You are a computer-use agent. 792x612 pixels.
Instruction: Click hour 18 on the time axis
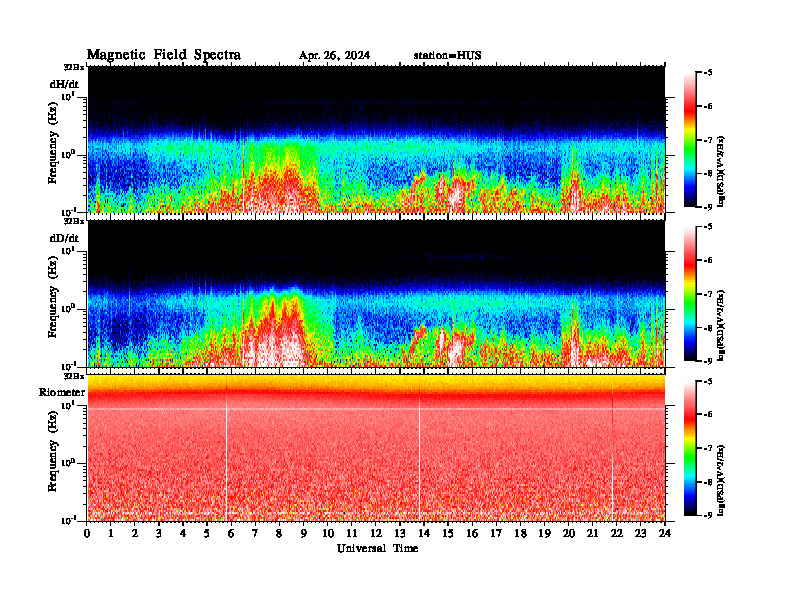[520, 533]
